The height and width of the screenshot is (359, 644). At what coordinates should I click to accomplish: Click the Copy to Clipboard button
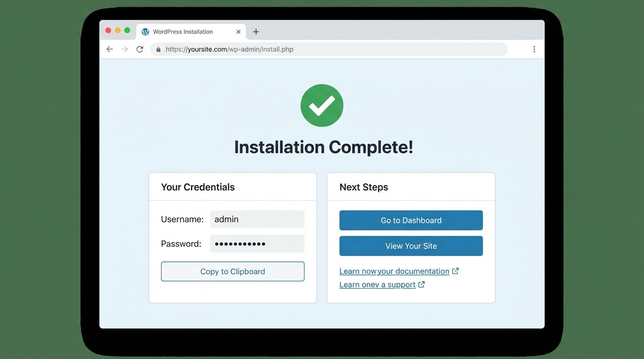pos(232,271)
